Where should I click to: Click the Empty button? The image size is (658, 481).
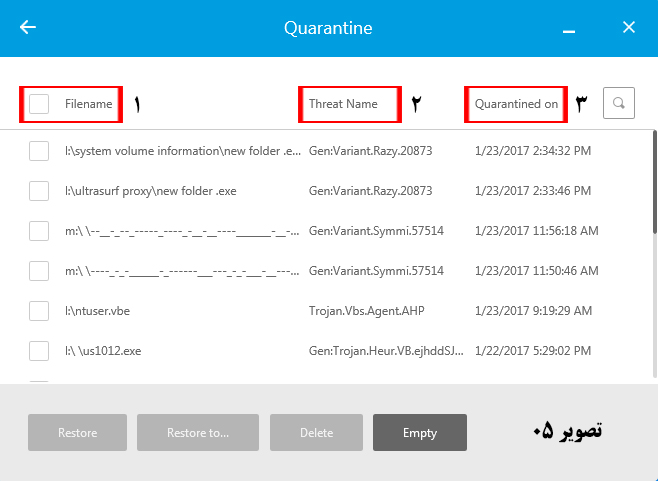(420, 433)
